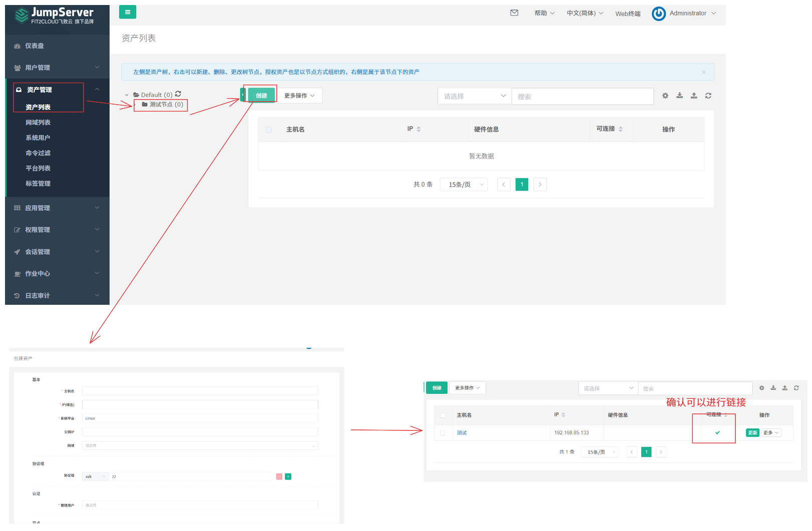Click the red minus icon beside ssh port
This screenshot has width=812, height=531.
(x=279, y=476)
